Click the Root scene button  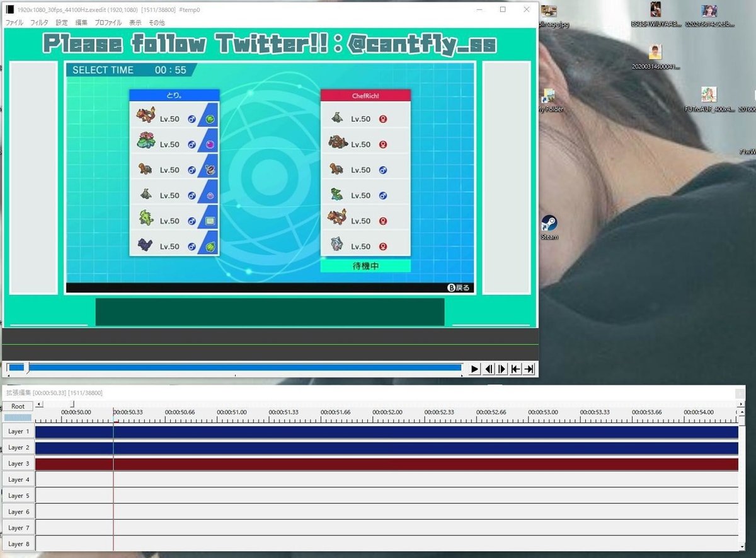[x=18, y=407]
